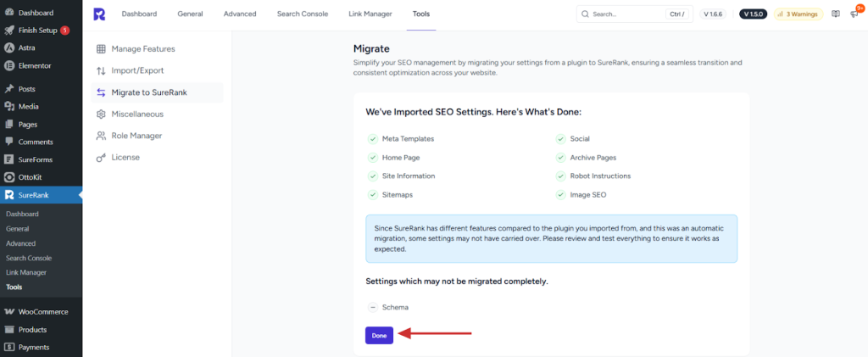The width and height of the screenshot is (868, 357).
Task: Click the WordPress Dashboard palette icon
Action: (8, 13)
